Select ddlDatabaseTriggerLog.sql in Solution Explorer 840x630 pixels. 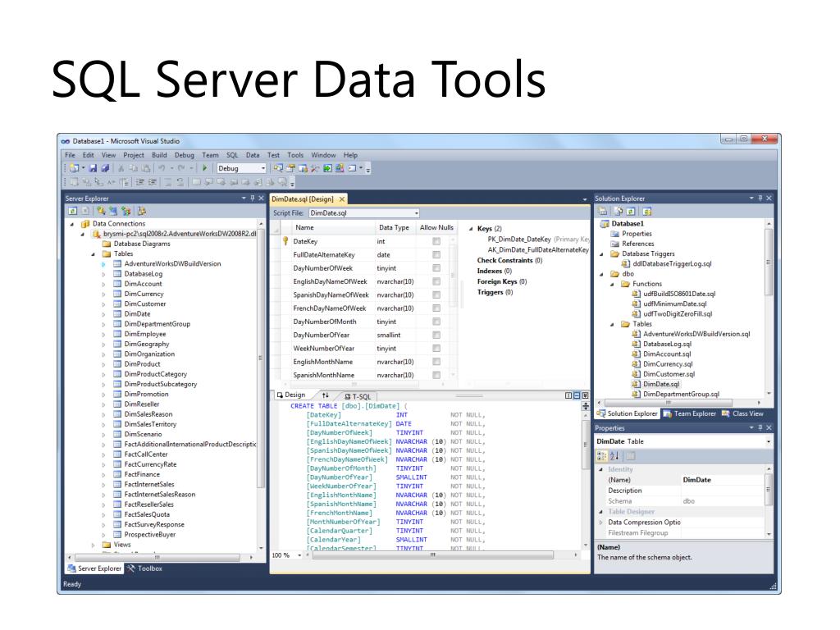pos(672,263)
